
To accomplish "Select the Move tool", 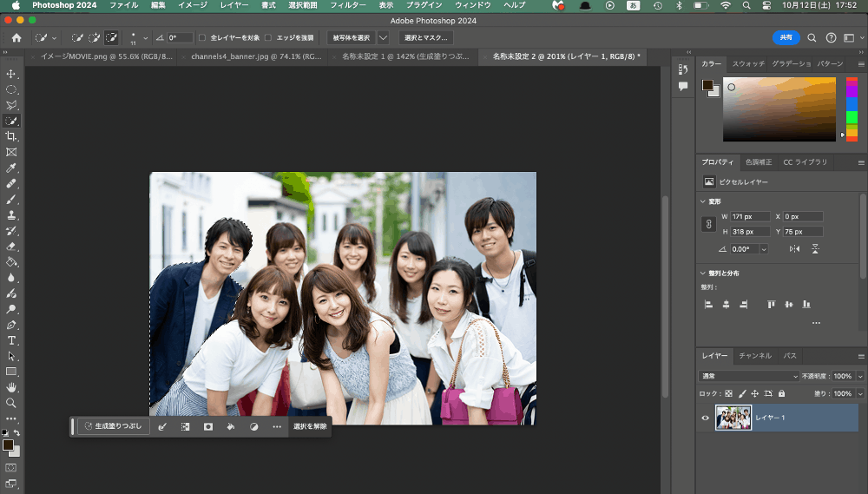I will [12, 75].
